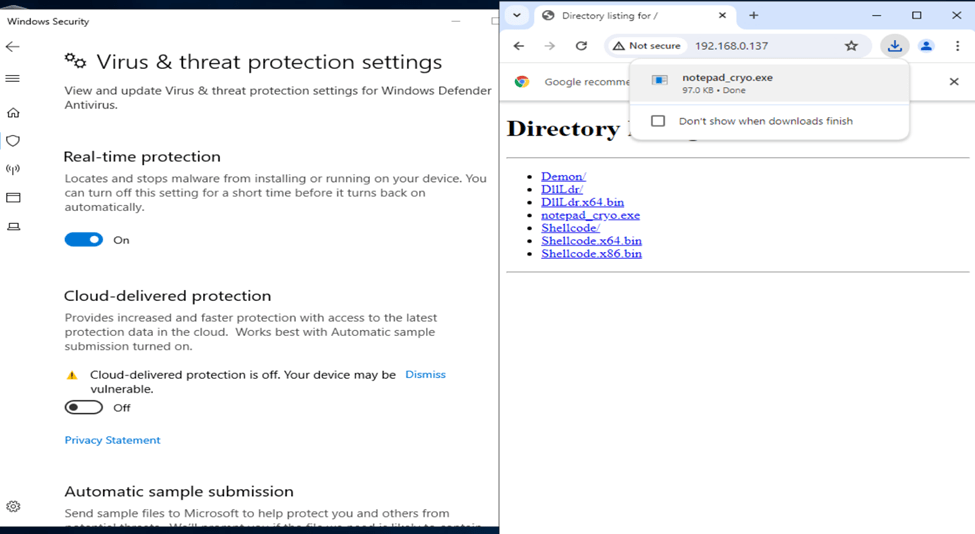Open Firewall & network protection icon

[13, 169]
